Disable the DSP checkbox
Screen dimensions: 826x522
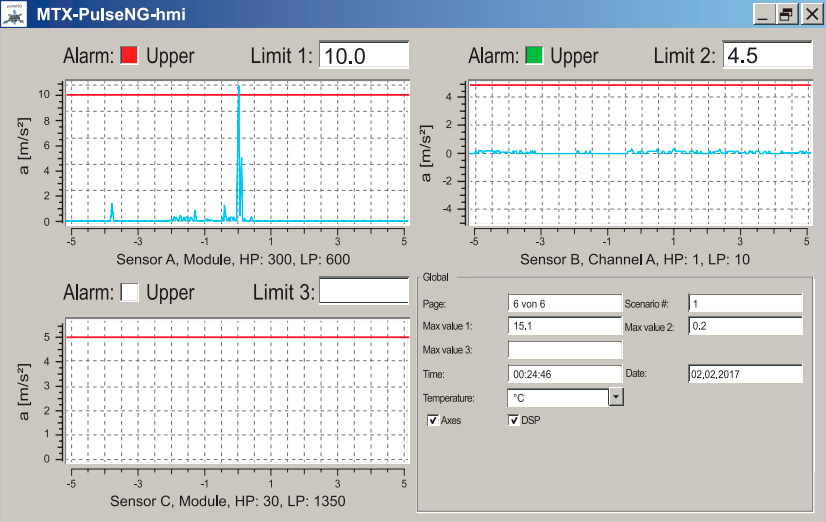(514, 421)
